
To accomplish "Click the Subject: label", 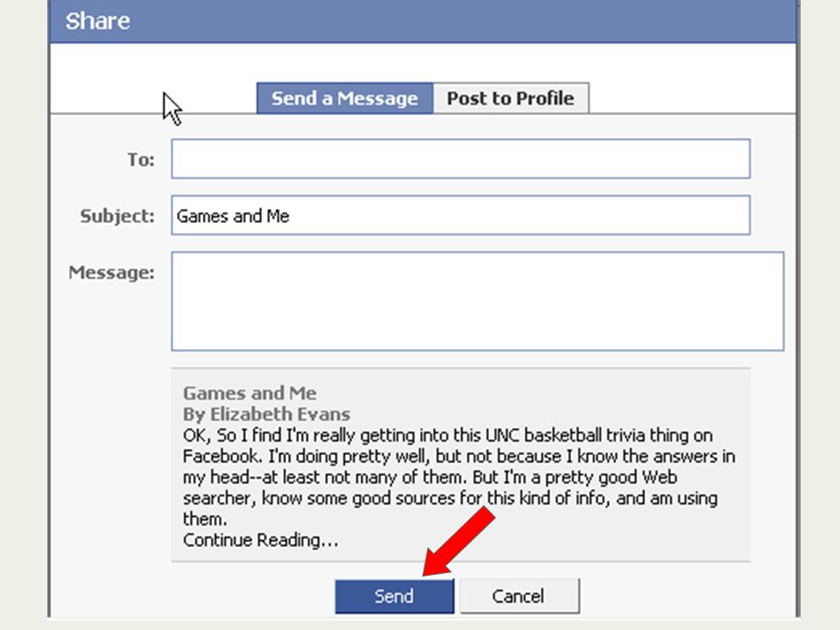I will coord(117,216).
